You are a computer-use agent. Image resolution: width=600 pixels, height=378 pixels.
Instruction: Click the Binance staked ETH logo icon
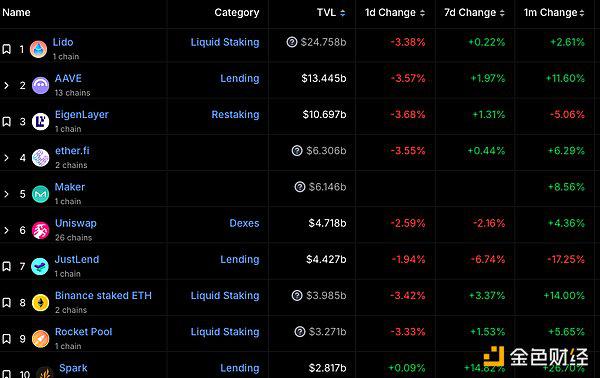point(40,303)
